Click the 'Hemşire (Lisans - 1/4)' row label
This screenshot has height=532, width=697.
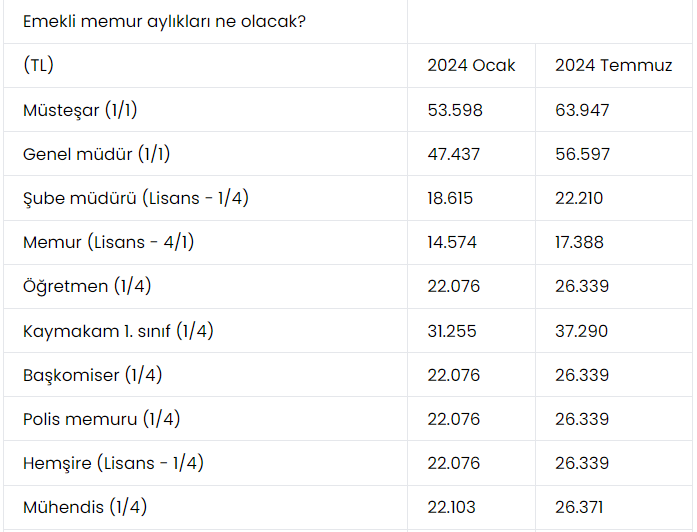pos(113,463)
